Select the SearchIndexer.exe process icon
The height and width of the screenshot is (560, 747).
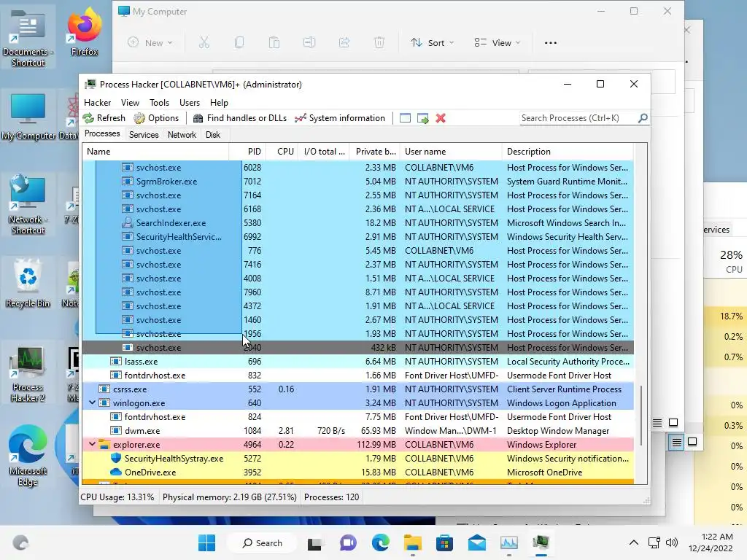click(x=127, y=223)
